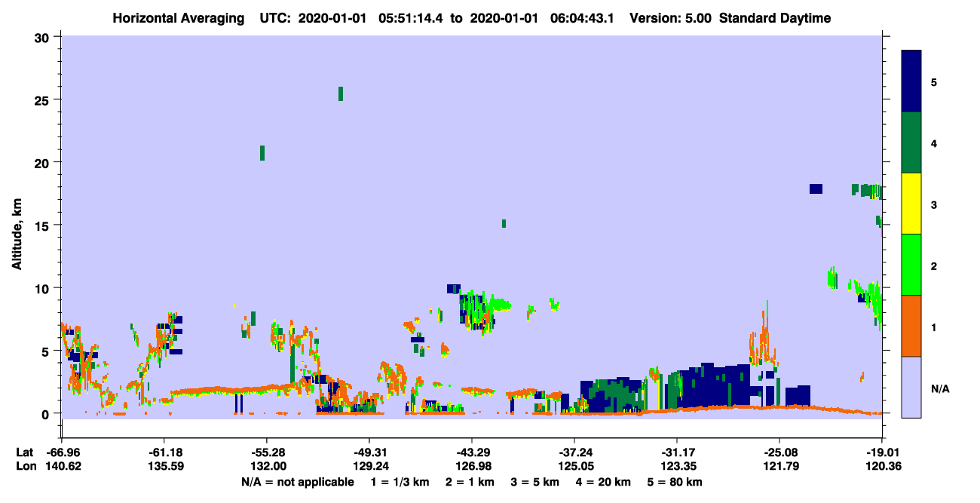
Task: Click the start time '05:51:14.4' in title
Action: tap(412, 18)
